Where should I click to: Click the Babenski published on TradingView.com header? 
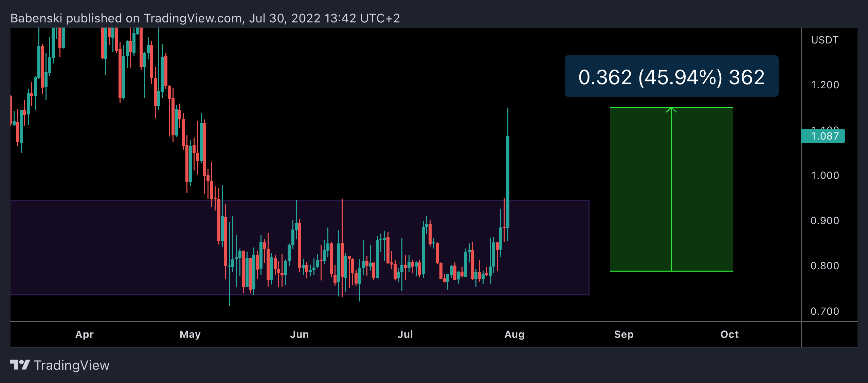point(205,18)
